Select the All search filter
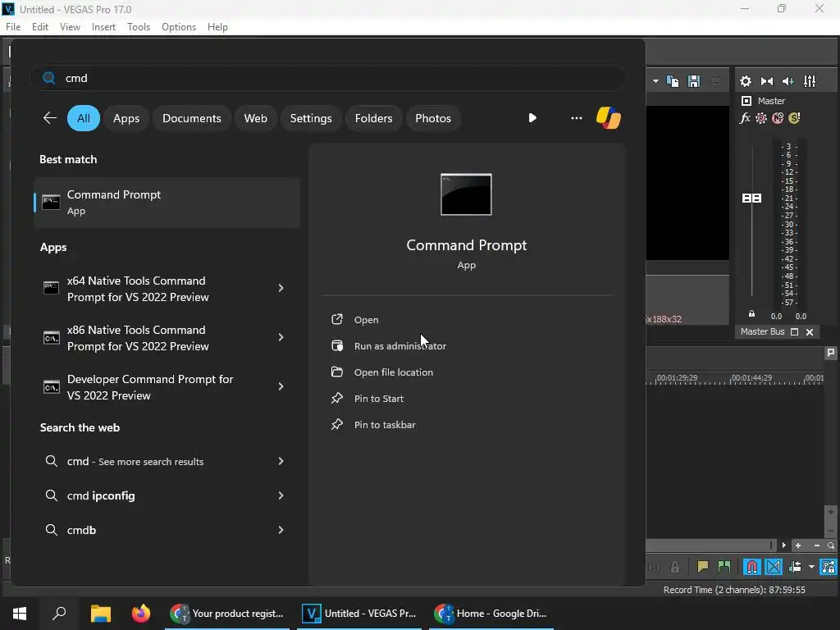Viewport: 840px width, 630px height. (x=84, y=118)
